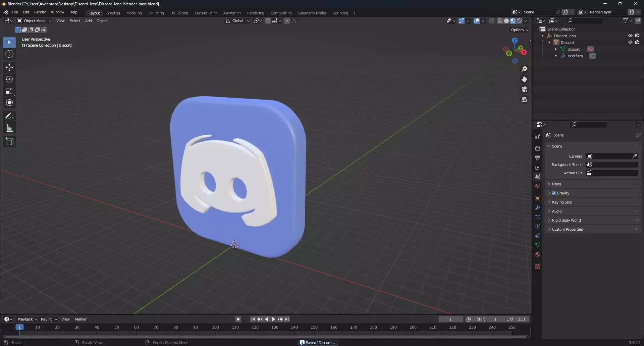This screenshot has width=644, height=346.
Task: Switch to the Sculpting workspace tab
Action: (x=156, y=13)
